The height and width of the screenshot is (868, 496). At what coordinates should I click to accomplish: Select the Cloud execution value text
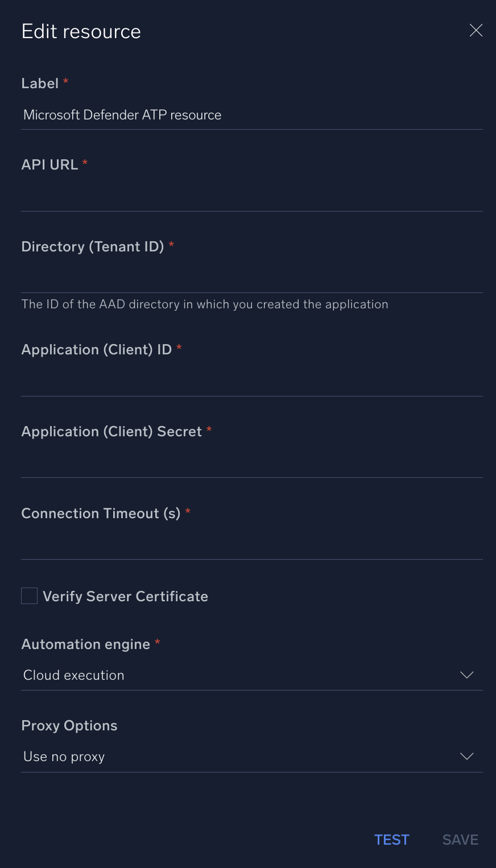click(x=73, y=675)
